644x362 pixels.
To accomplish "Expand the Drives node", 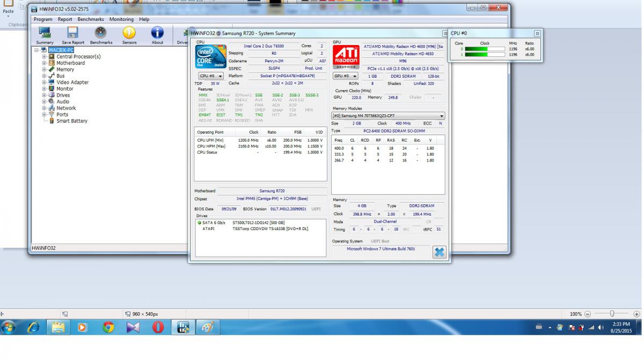I will pos(45,95).
